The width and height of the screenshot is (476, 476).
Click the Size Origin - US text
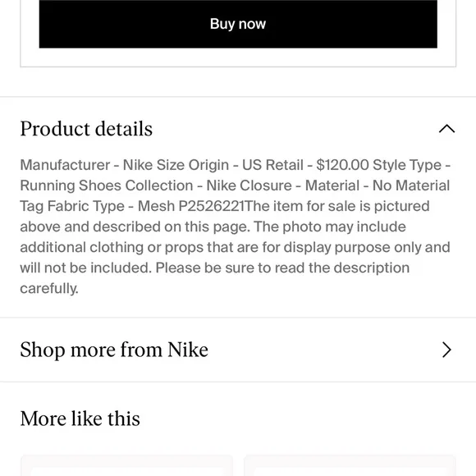point(207,165)
